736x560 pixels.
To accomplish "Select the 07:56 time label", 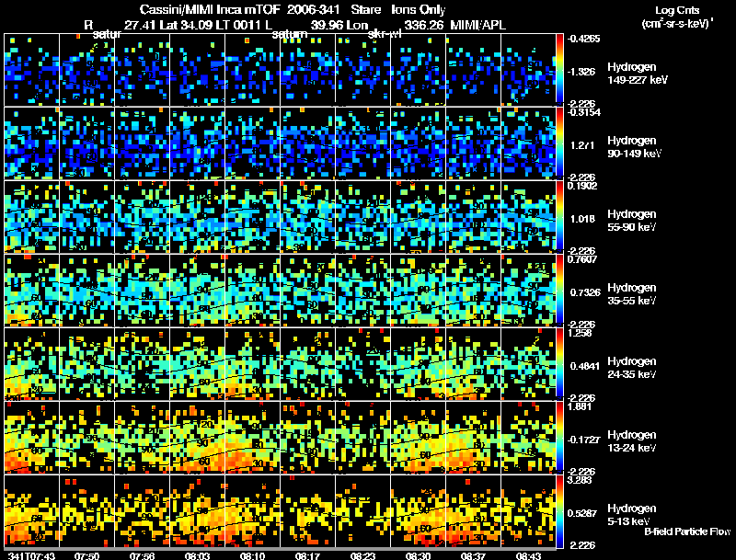I will (143, 555).
